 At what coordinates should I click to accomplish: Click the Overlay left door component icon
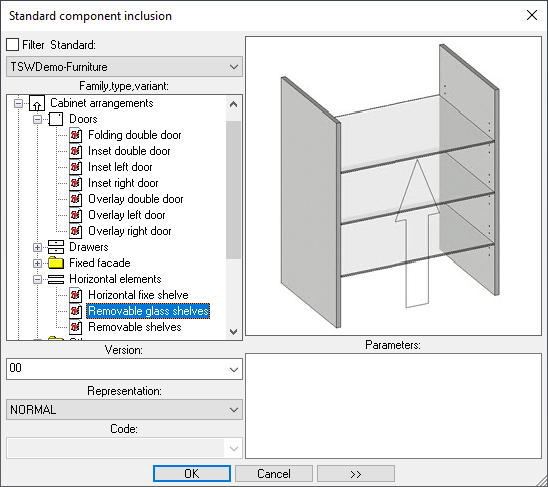pyautogui.click(x=75, y=215)
